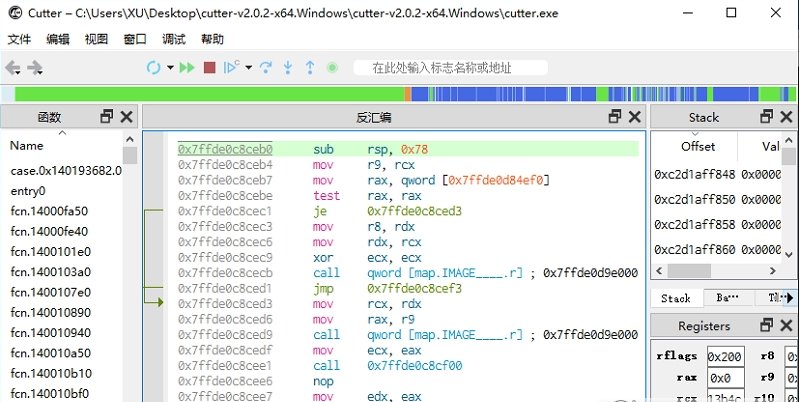Select stack offset 0xc2d1aff860

[695, 250]
